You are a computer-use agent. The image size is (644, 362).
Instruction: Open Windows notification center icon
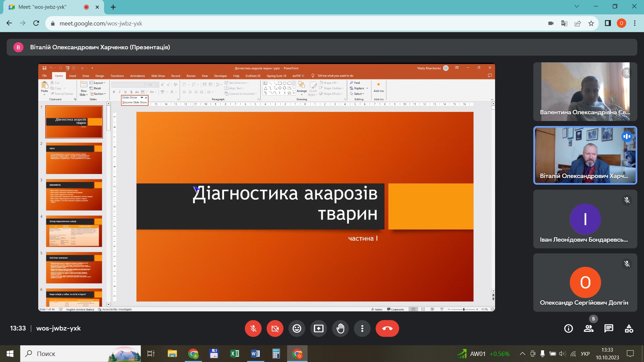[630, 354]
